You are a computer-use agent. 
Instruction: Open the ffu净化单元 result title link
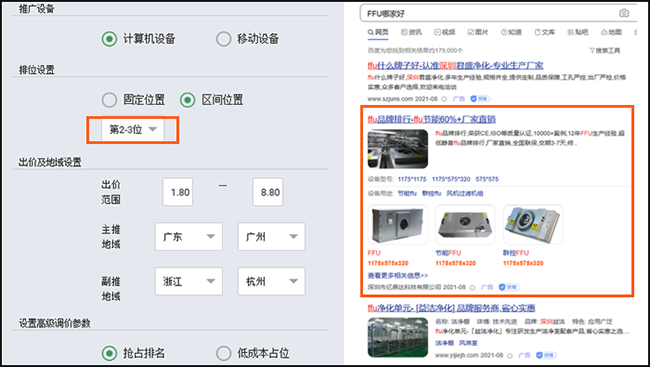[451, 308]
